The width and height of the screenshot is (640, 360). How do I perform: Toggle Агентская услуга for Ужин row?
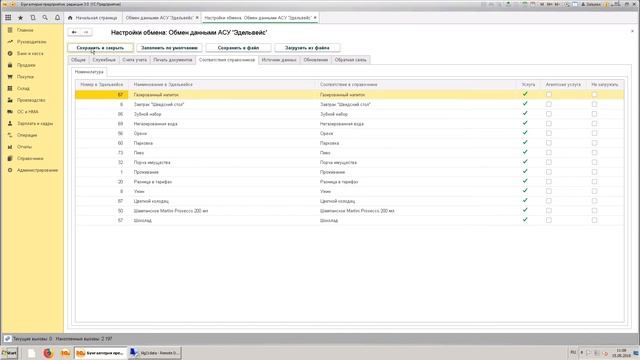[549, 191]
